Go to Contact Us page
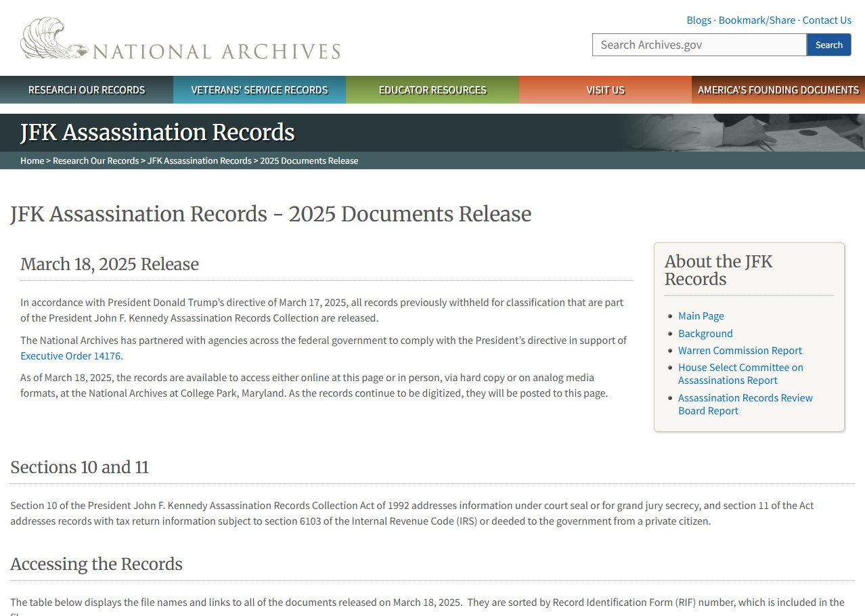Viewport: 865px width, 616px height. click(826, 20)
